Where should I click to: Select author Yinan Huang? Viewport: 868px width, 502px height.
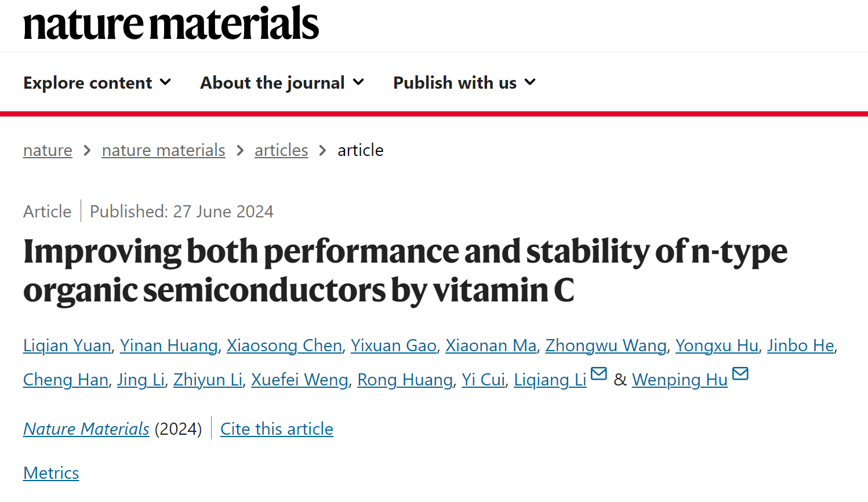pos(169,345)
